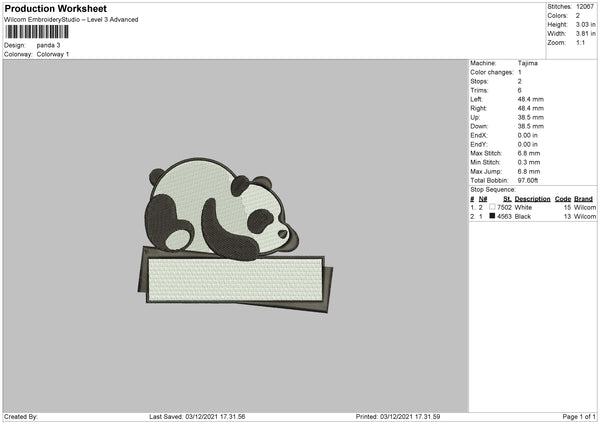This screenshot has width=600, height=424.
Task: Select the black color swatch in stop sequence
Action: point(492,216)
